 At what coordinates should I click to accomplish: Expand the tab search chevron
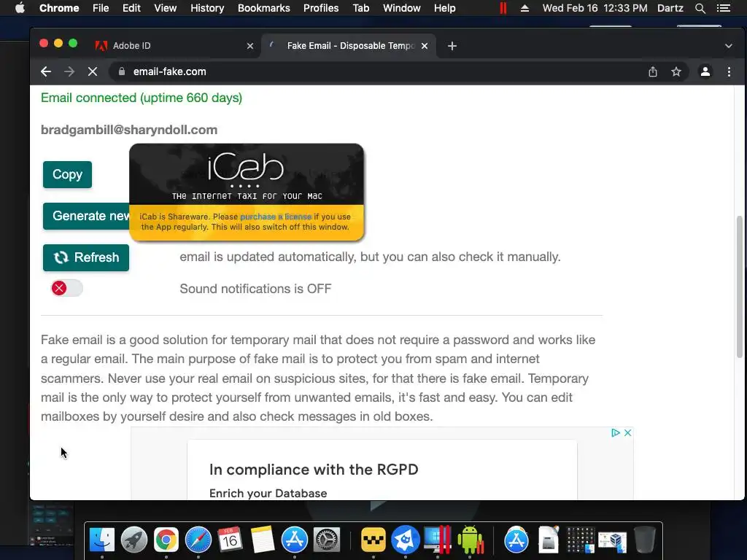coord(729,46)
